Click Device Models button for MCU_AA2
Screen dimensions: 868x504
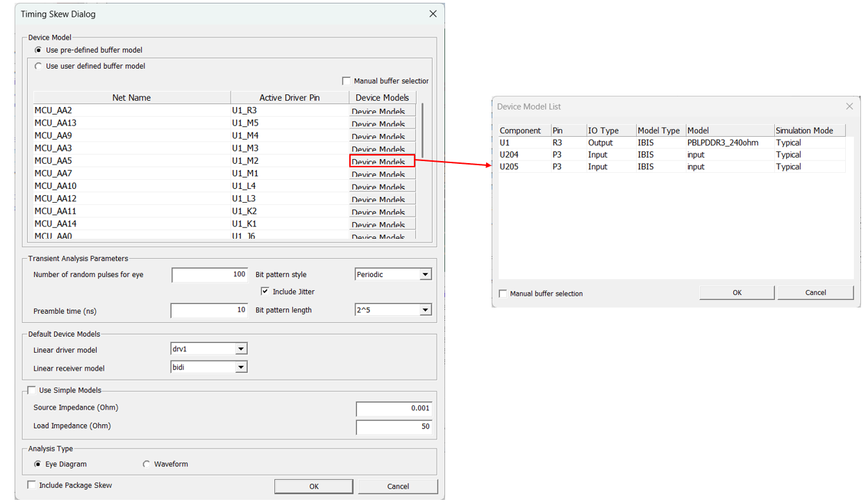pos(381,111)
